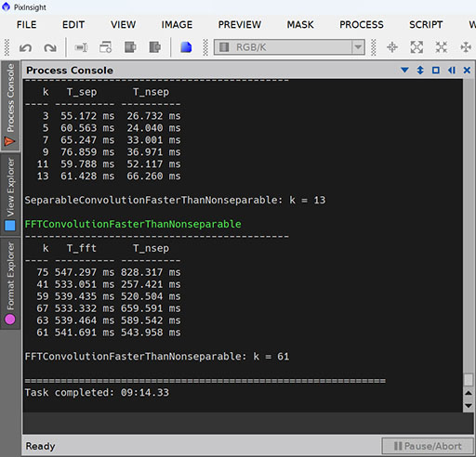Click the 'SeparableConvolutionFasterThanNonseparable: k = 13' line
476x457 pixels.
coord(175,200)
